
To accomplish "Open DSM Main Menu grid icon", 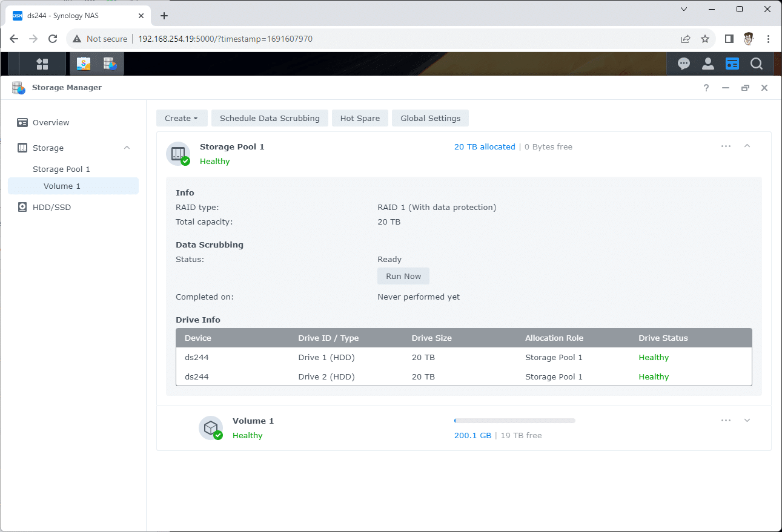I will click(42, 64).
